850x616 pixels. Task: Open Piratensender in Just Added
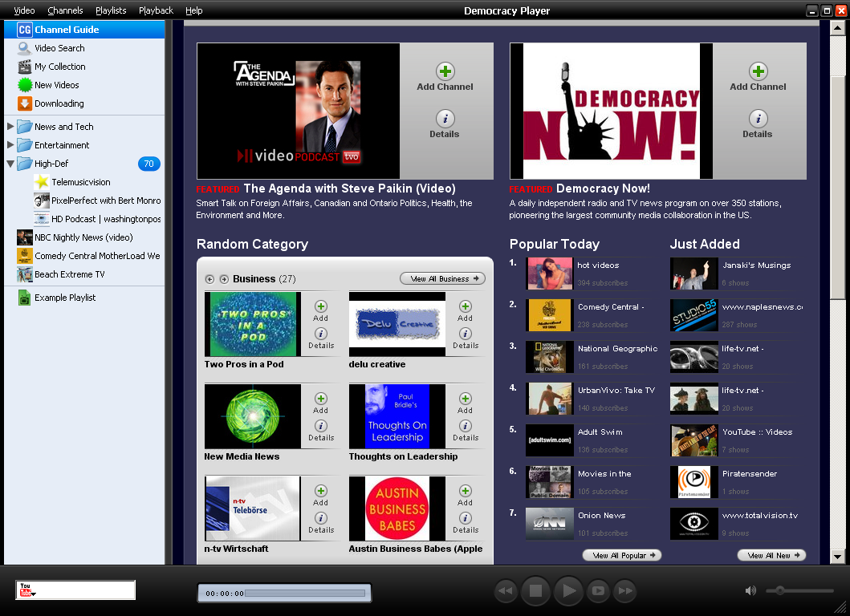749,473
